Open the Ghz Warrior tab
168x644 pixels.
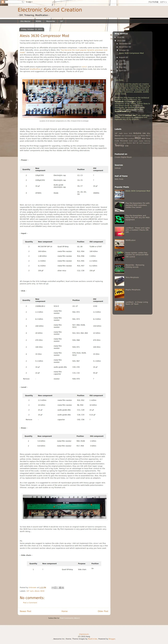[x=25, y=21]
